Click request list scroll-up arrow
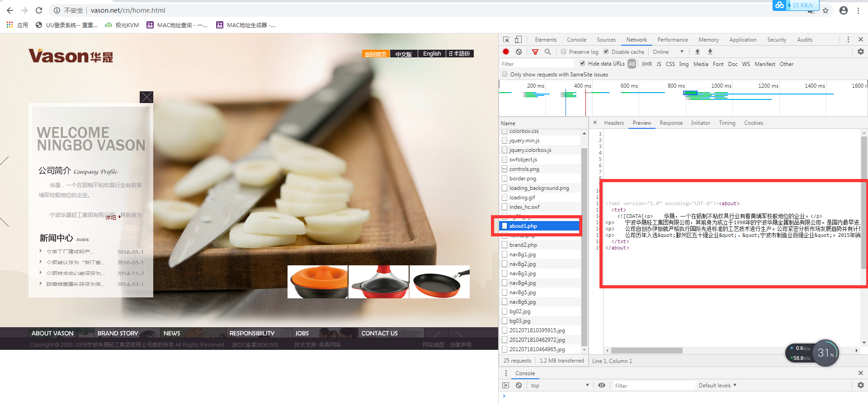Screen dimensions: 868x405 click(x=584, y=133)
